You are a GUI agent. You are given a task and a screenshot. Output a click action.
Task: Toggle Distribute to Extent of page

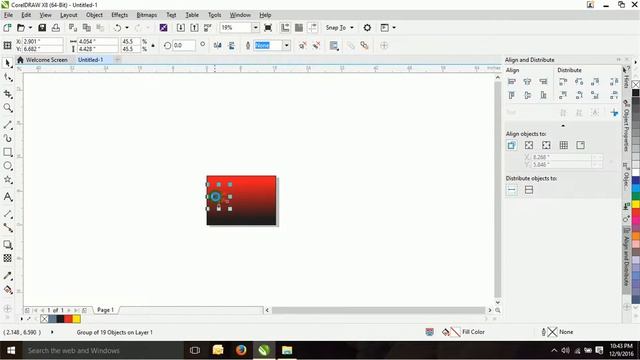click(529, 190)
